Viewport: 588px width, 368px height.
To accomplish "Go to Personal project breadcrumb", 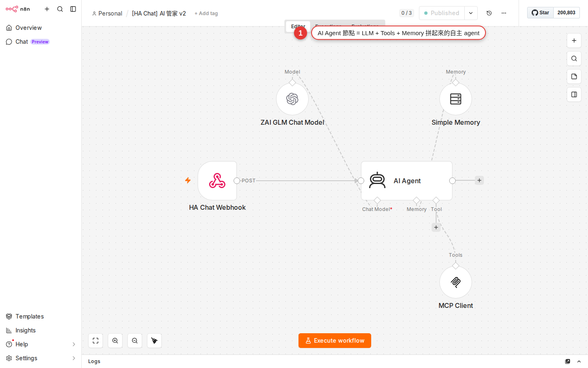I will [x=107, y=13].
